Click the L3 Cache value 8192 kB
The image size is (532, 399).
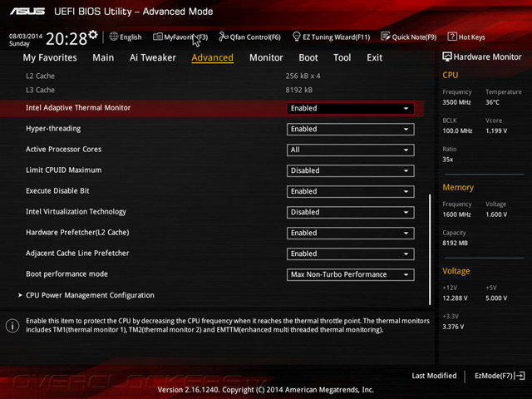coord(299,90)
